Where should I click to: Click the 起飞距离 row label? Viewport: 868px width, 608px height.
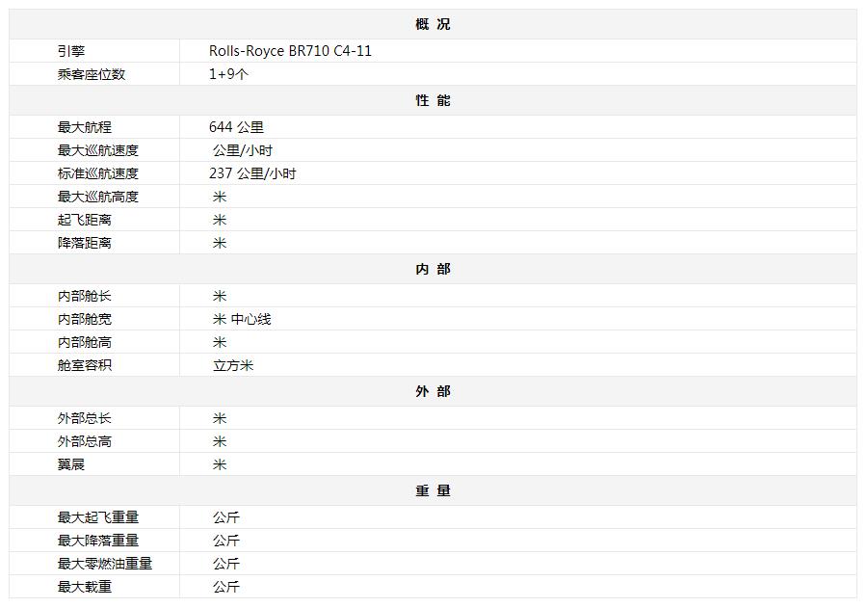point(85,220)
